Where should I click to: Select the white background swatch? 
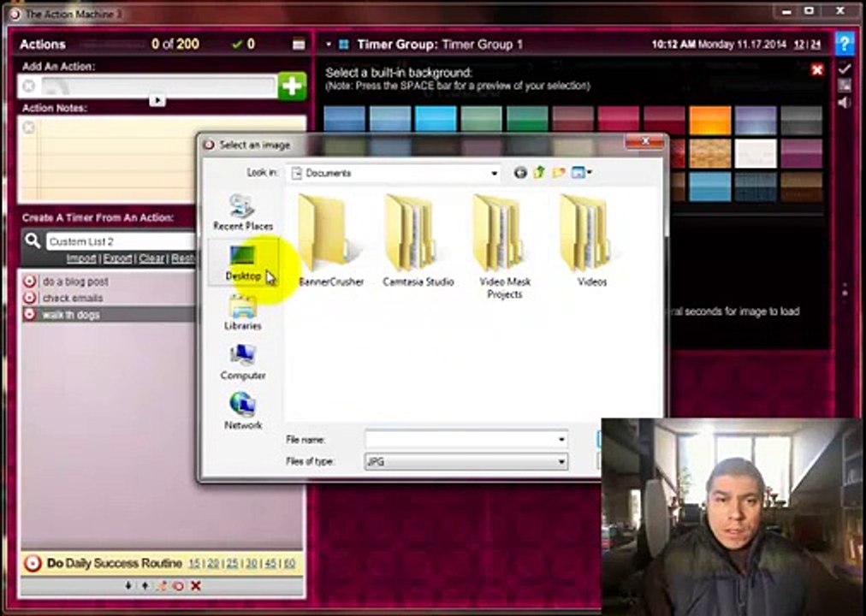(756, 153)
